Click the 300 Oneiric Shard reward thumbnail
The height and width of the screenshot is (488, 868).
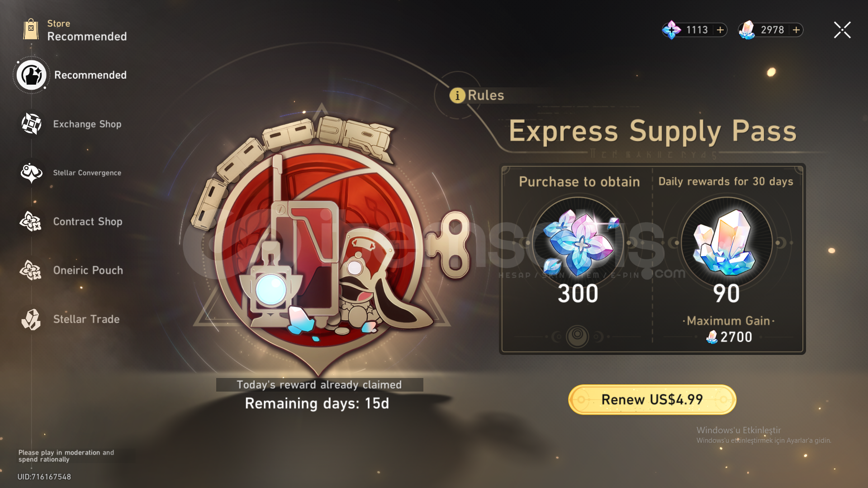tap(579, 243)
